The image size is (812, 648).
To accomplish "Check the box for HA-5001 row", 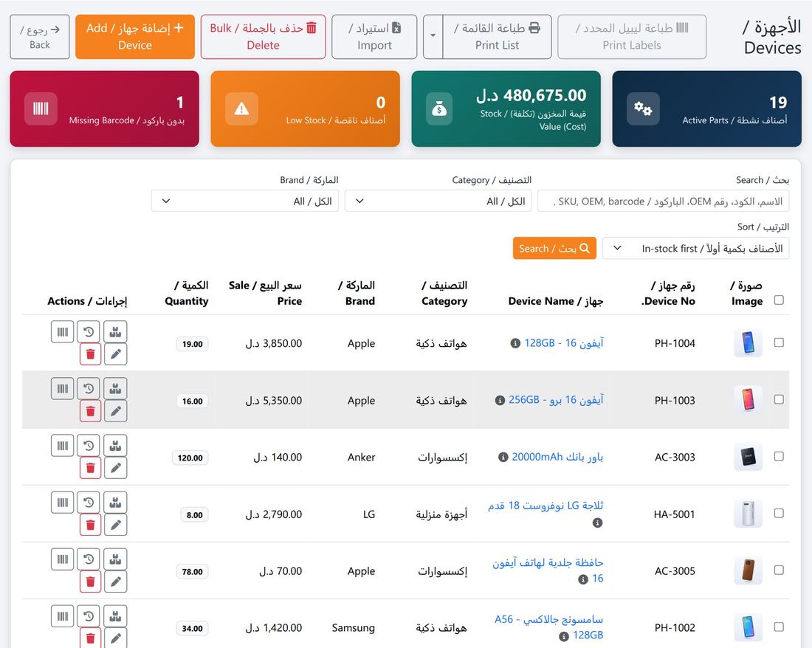I will click(779, 514).
